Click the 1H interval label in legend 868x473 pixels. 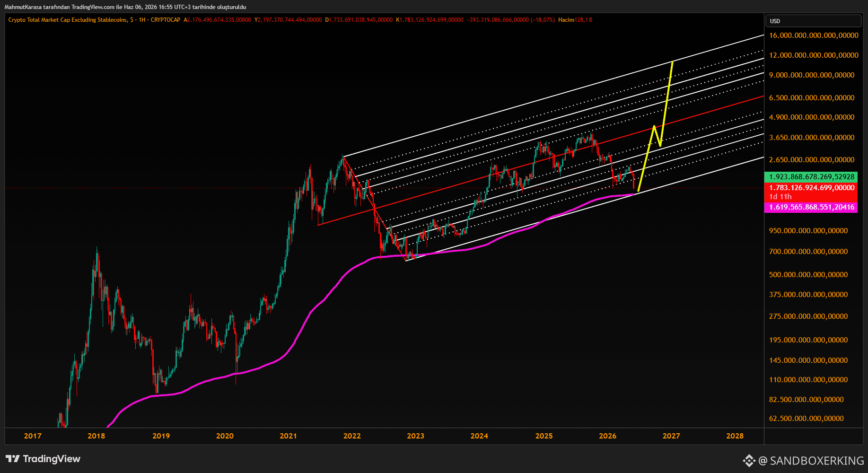pos(142,20)
